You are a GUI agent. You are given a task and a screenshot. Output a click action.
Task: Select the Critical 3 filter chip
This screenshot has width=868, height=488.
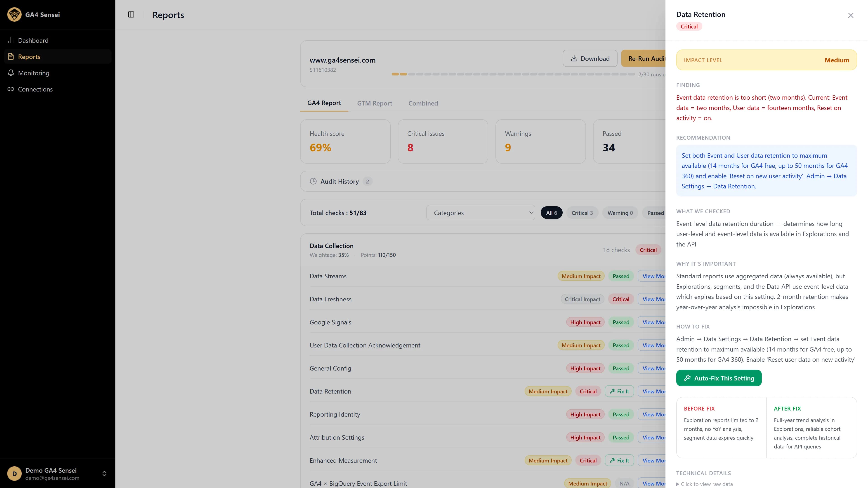[x=582, y=213]
